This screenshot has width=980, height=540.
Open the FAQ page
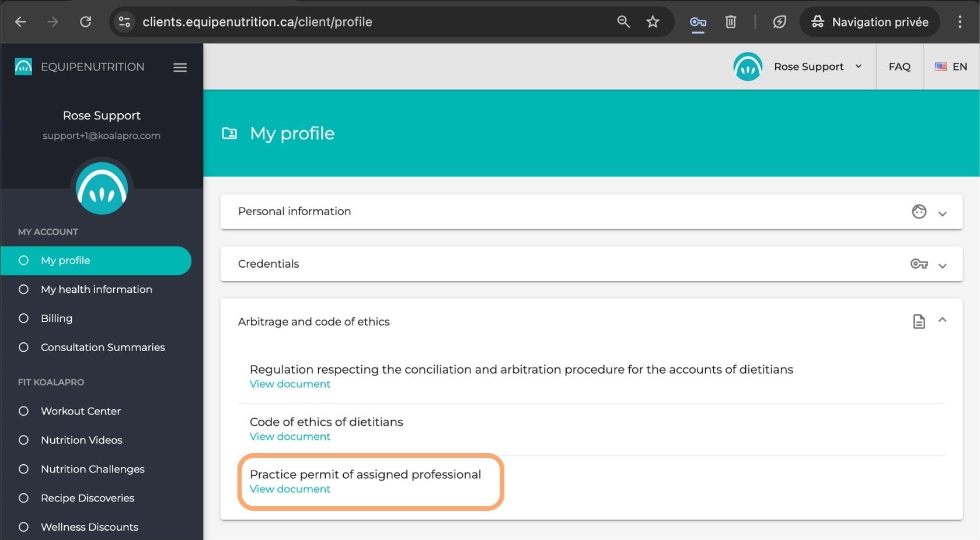(899, 66)
